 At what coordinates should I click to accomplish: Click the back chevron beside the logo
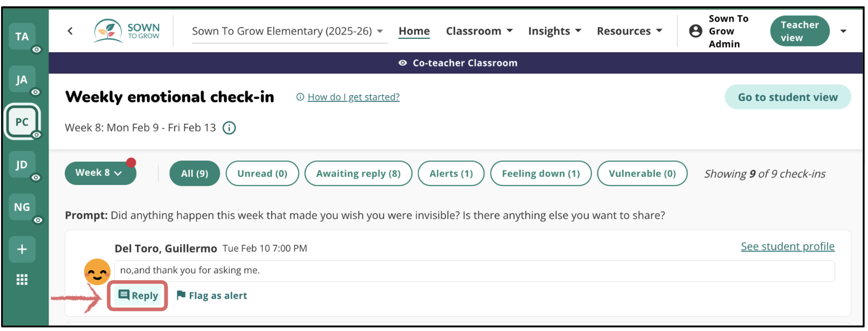coord(70,31)
